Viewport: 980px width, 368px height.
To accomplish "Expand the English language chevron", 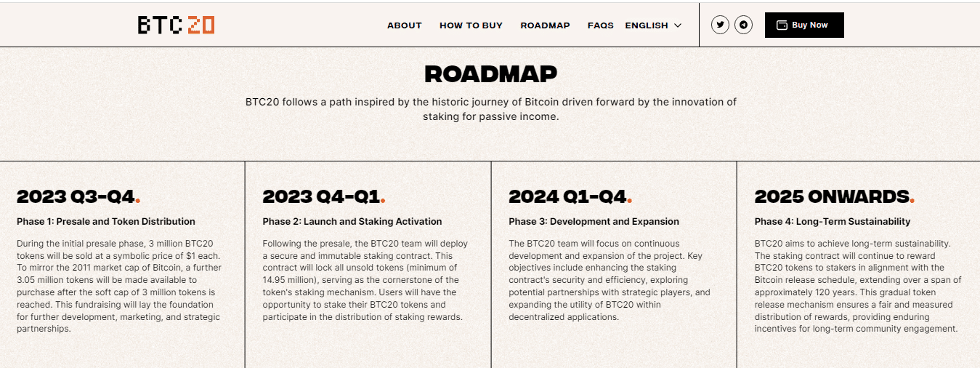I will tap(678, 25).
